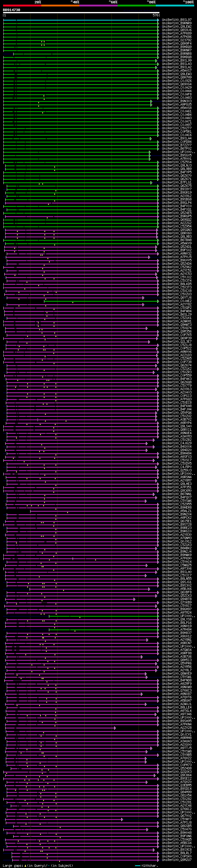197x868 pixels.
Task: Select the UniRef100_B9N3X3 entry
Action: tap(177, 101)
